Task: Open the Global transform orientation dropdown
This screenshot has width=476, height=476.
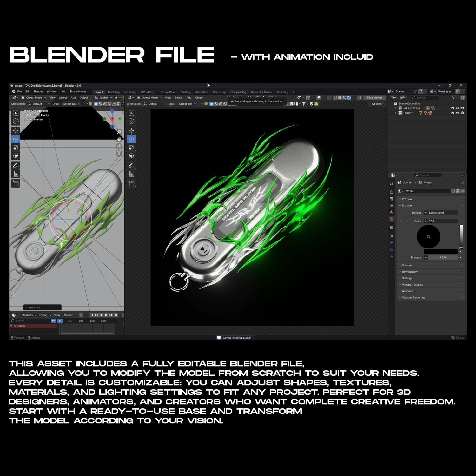Action: pos(103,98)
